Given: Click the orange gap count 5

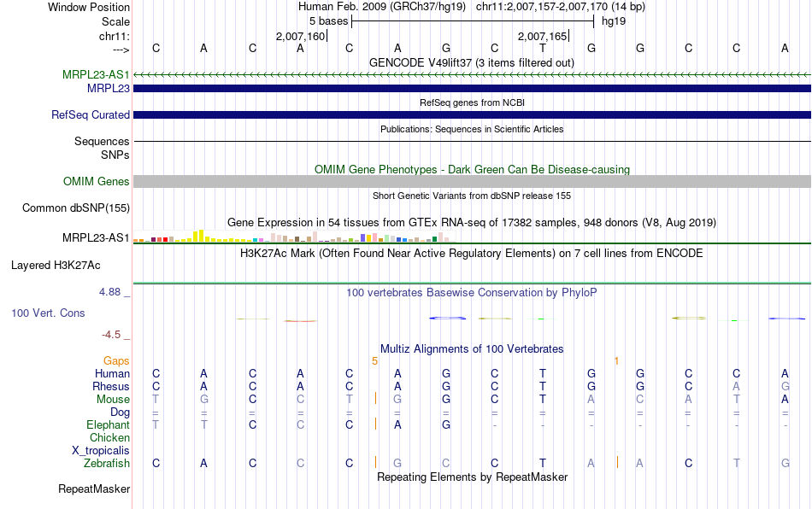Looking at the screenshot, I should click(375, 360).
